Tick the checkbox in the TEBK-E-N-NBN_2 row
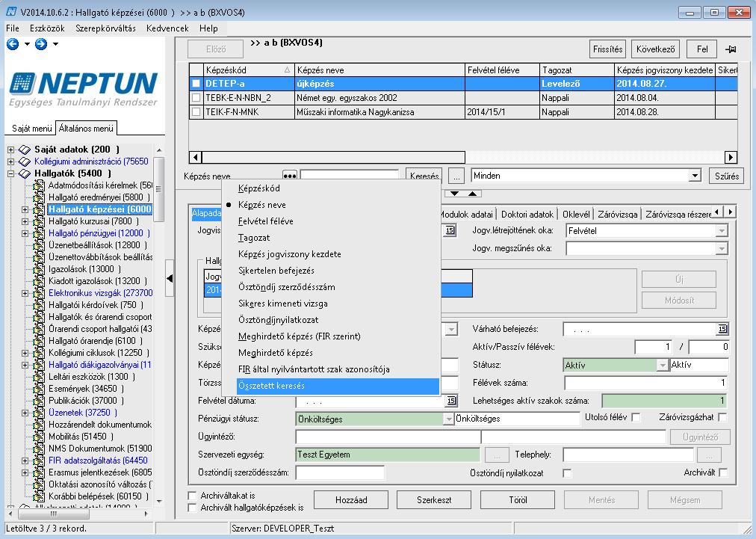The height and width of the screenshot is (539, 756). (x=196, y=97)
